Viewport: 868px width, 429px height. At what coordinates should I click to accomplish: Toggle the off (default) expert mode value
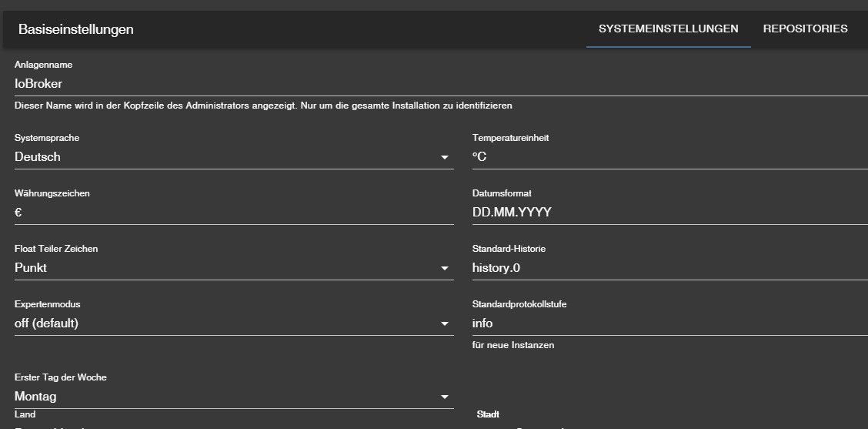click(x=47, y=323)
